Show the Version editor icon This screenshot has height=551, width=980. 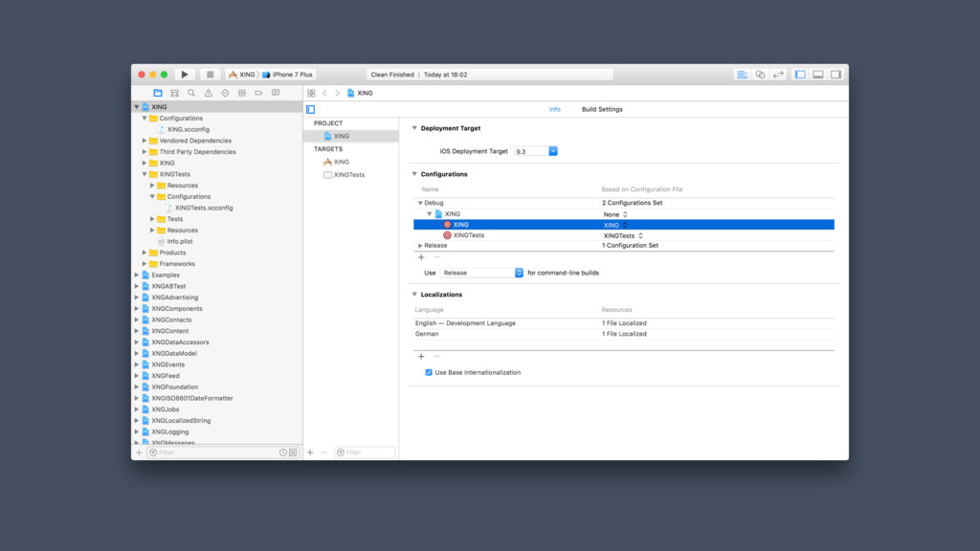coord(778,75)
